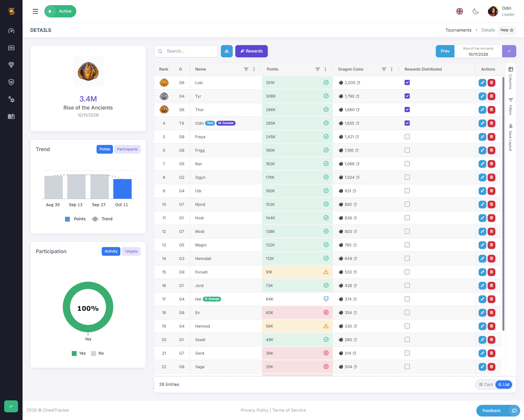Toggle the Points legend swatch
The width and height of the screenshot is (524, 420).
coord(68,219)
